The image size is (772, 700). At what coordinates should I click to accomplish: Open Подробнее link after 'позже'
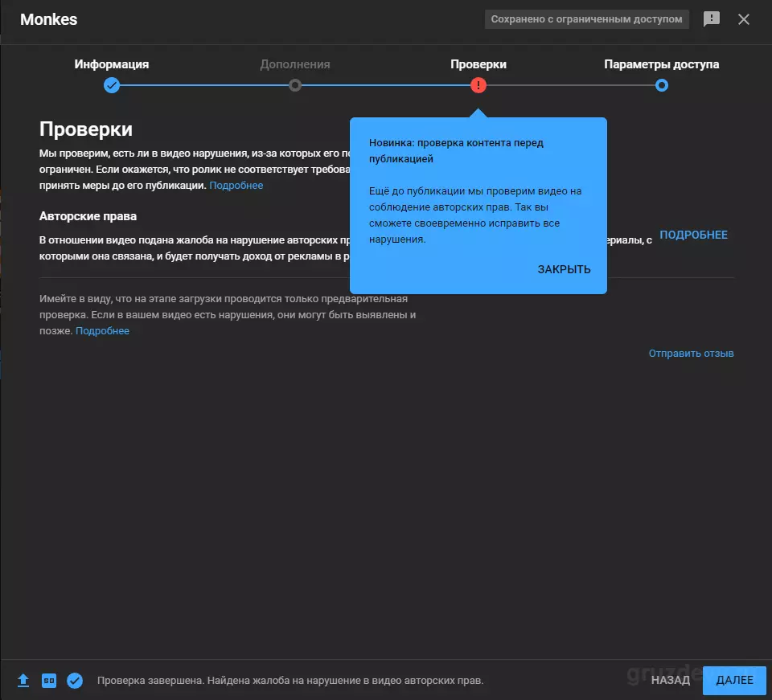click(102, 331)
